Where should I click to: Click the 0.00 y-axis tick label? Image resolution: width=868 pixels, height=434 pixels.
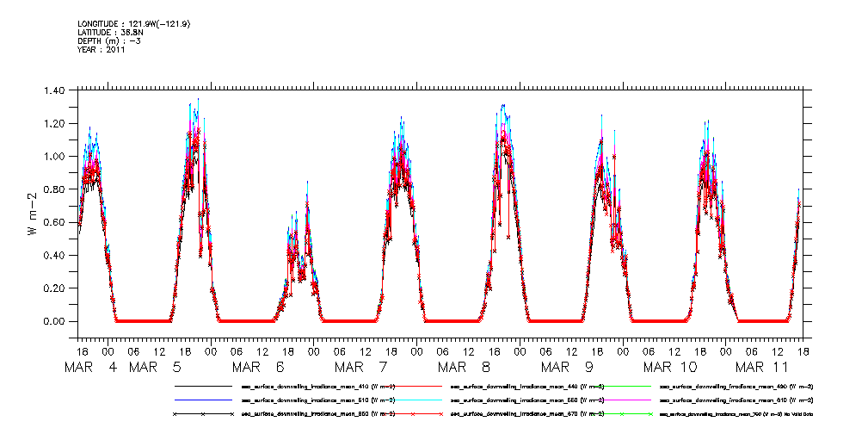click(x=54, y=321)
